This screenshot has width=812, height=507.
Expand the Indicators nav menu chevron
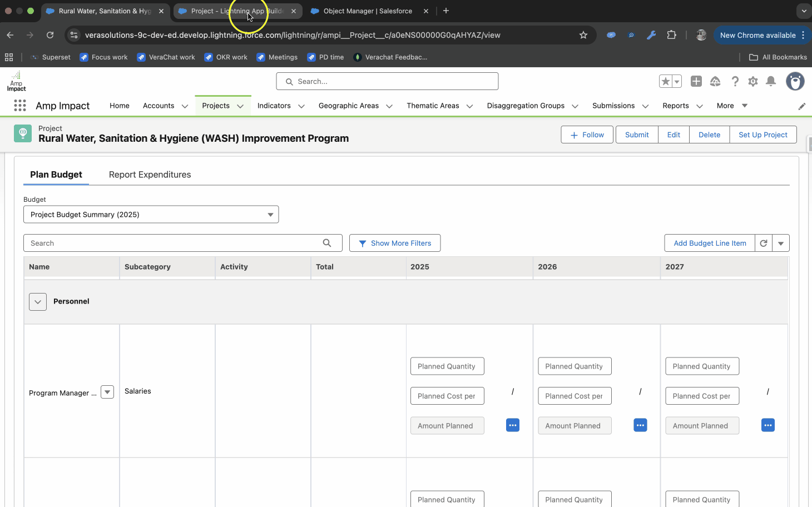point(301,106)
